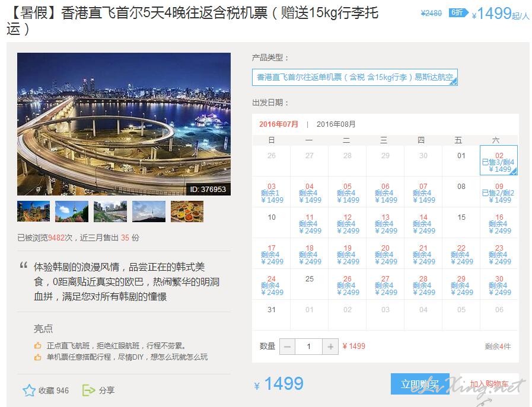
Task: Select departure date July 30
Action: click(499, 284)
